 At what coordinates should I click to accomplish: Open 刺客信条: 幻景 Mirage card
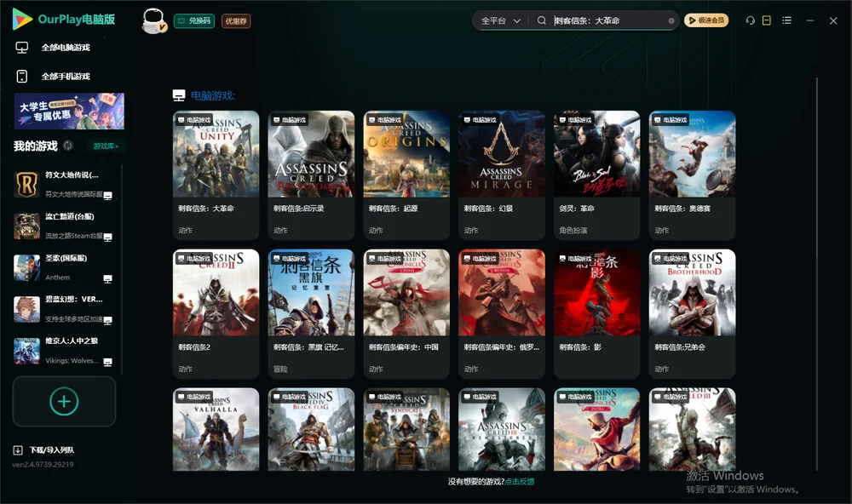click(x=502, y=175)
